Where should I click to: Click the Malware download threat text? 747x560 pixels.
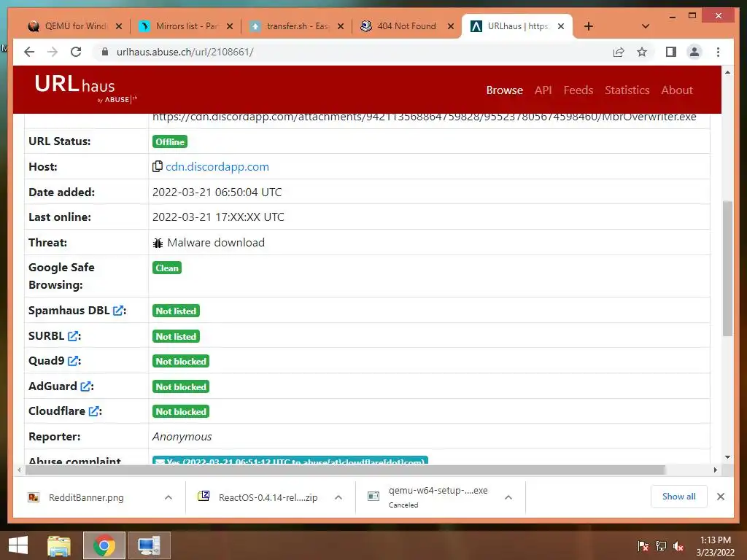[216, 242]
